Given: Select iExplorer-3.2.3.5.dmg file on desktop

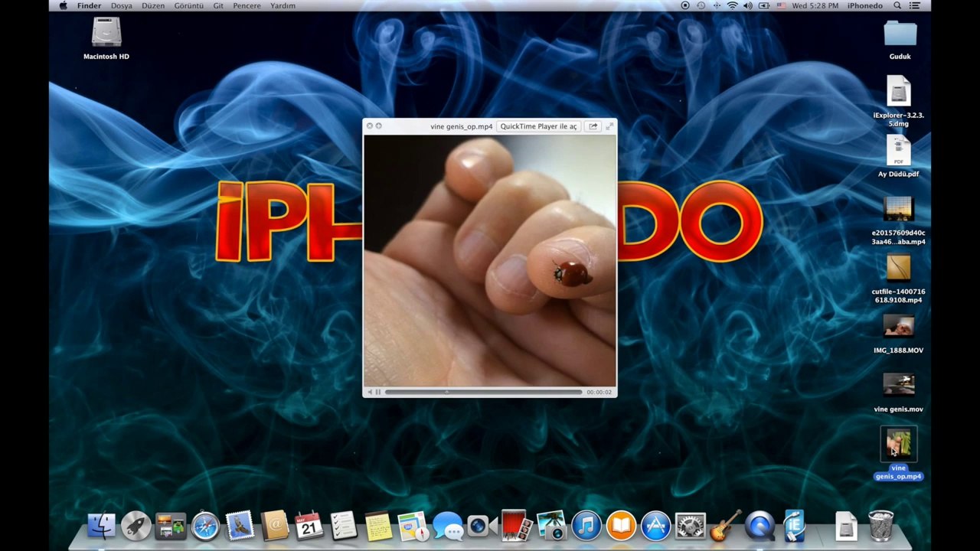Looking at the screenshot, I should [x=899, y=91].
